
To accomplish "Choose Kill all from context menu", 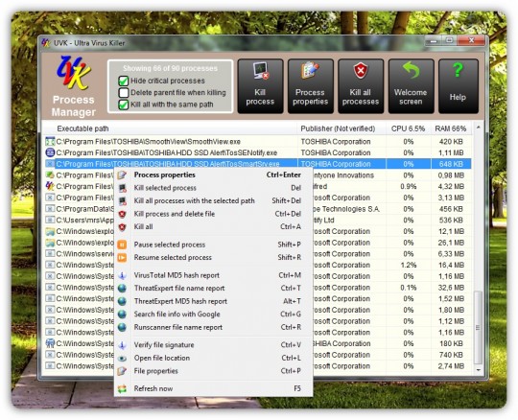I will pos(213,227).
